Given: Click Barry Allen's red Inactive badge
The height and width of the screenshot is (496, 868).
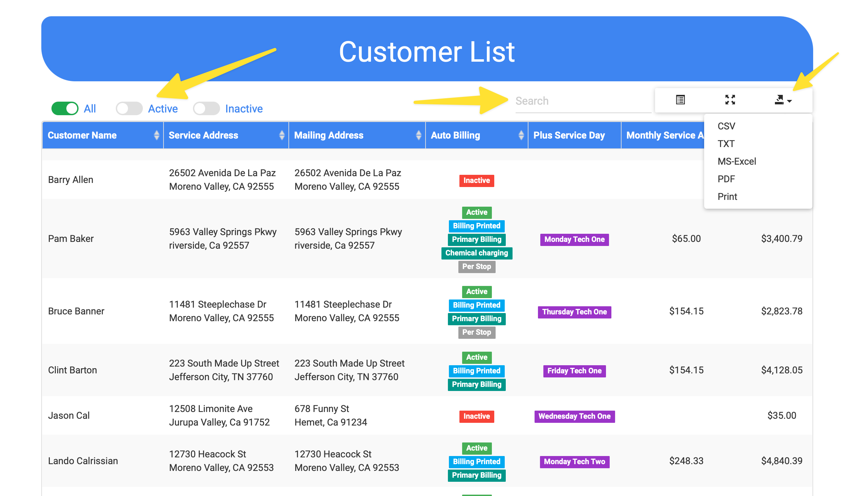Looking at the screenshot, I should tap(476, 181).
